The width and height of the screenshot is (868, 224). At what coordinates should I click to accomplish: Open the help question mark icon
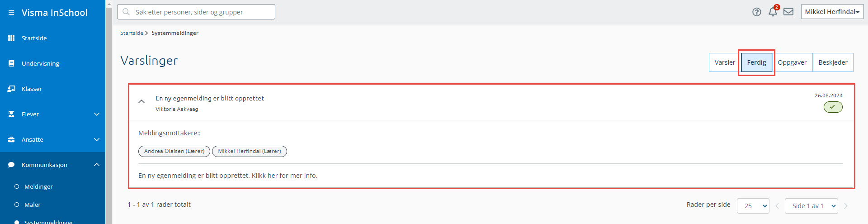click(756, 12)
